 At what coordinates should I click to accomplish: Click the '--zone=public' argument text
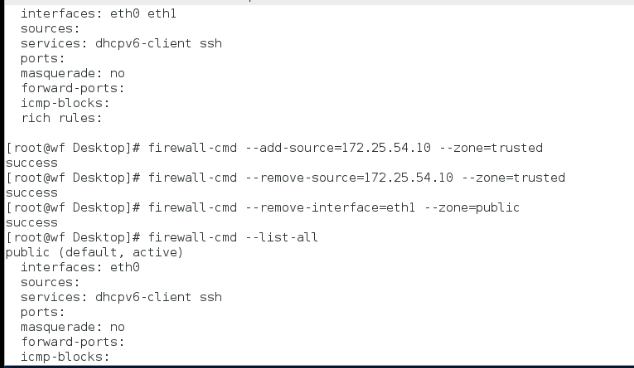[472, 208]
